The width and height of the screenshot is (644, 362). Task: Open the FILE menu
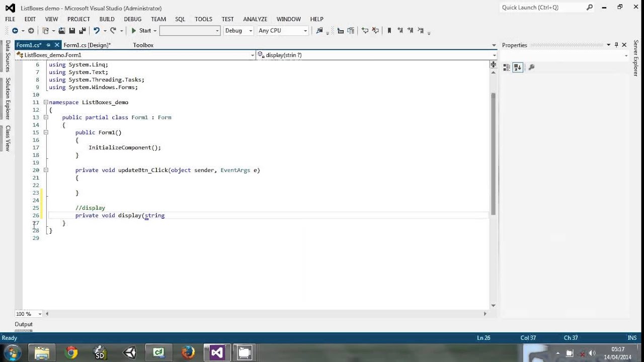point(10,19)
